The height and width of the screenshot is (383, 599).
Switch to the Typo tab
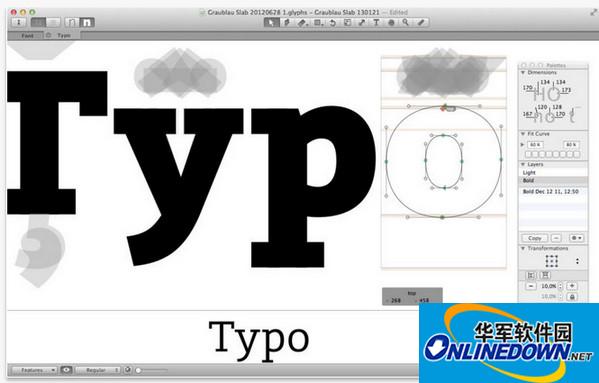pos(64,36)
